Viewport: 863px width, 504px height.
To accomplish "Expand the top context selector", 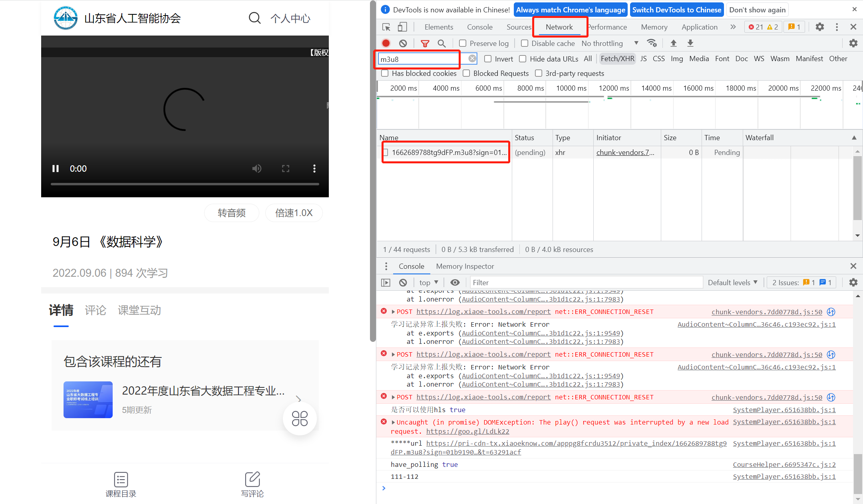I will pyautogui.click(x=428, y=282).
